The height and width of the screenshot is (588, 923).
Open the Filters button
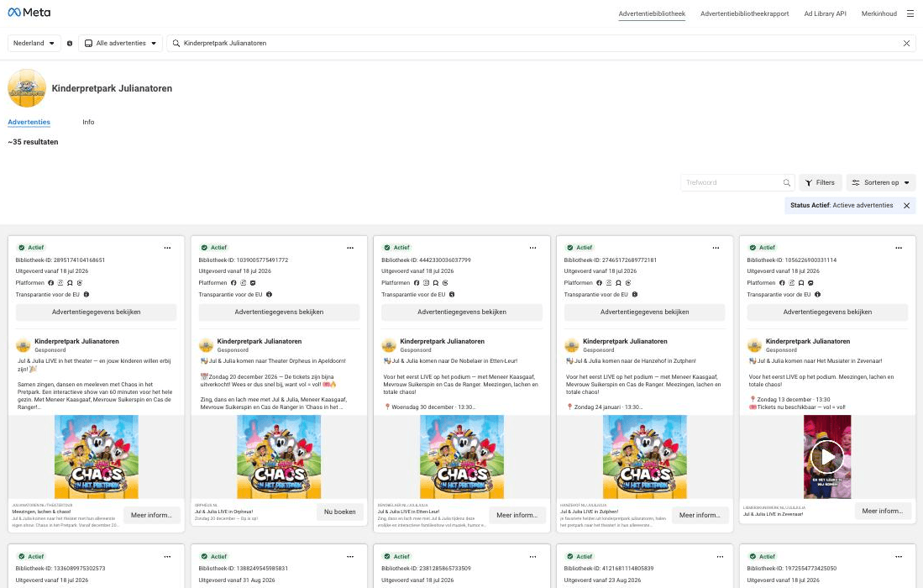click(820, 182)
